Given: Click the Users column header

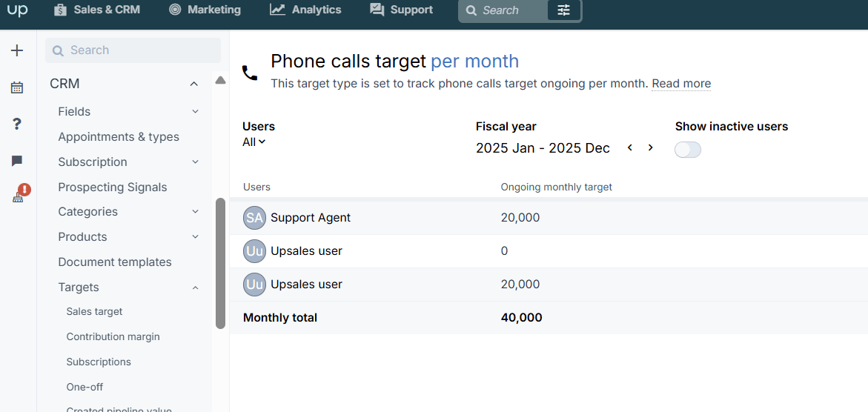Looking at the screenshot, I should point(257,187).
